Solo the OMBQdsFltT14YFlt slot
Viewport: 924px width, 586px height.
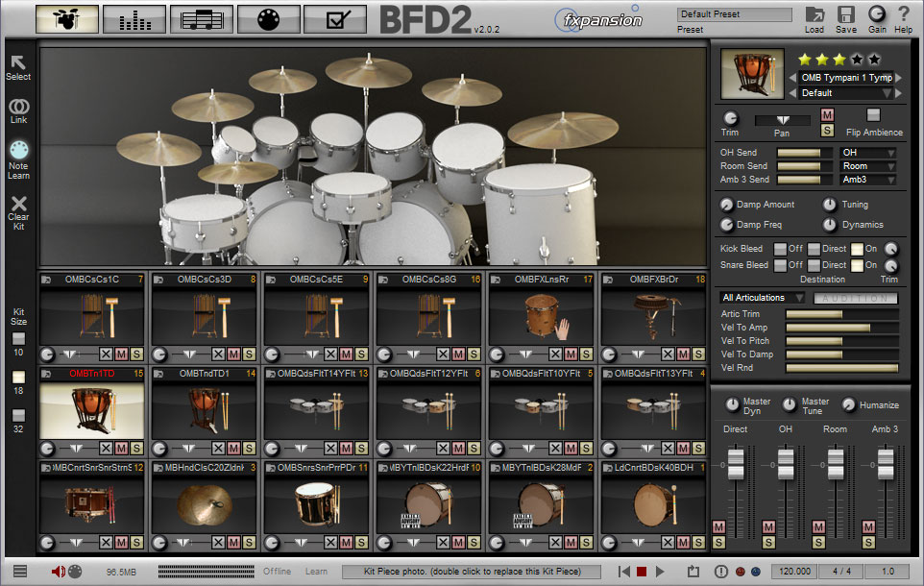click(x=361, y=449)
